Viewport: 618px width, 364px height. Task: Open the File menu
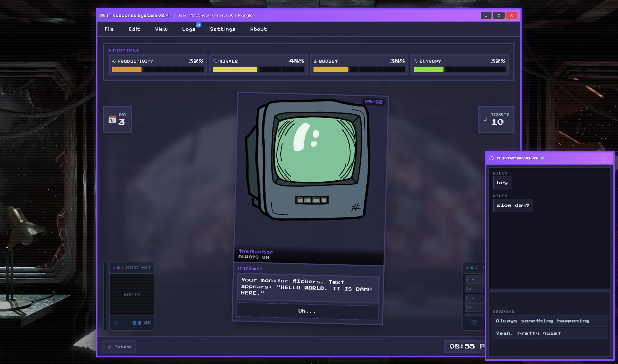109,29
